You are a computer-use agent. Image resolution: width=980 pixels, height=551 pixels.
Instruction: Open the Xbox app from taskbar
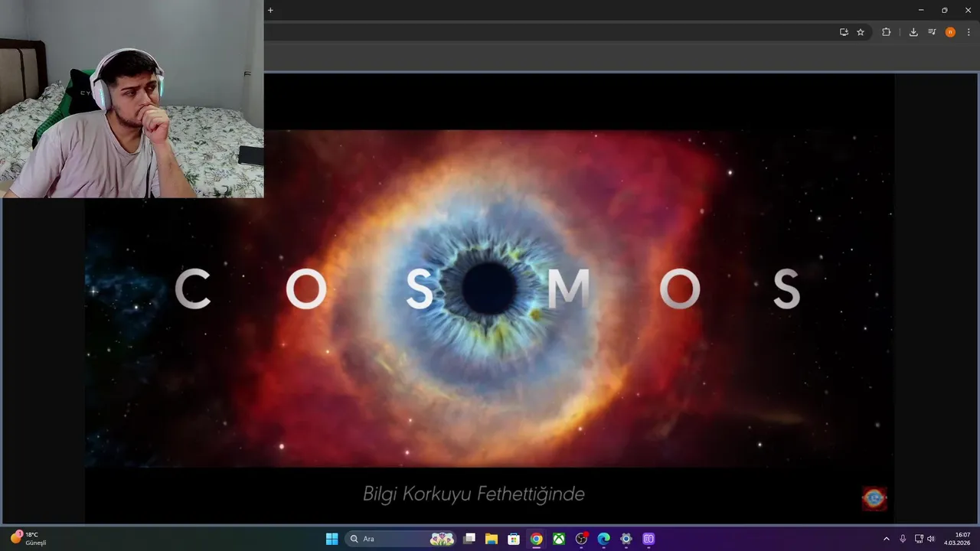click(x=559, y=539)
